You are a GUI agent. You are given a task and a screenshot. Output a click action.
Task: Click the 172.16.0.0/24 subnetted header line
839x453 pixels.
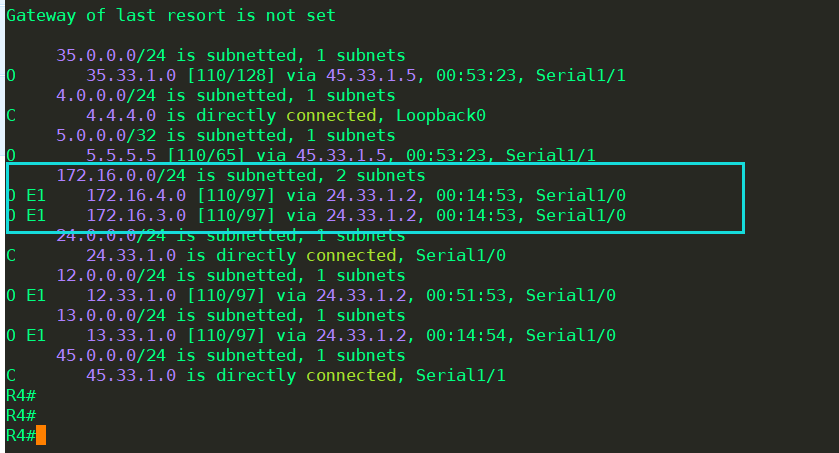click(241, 175)
